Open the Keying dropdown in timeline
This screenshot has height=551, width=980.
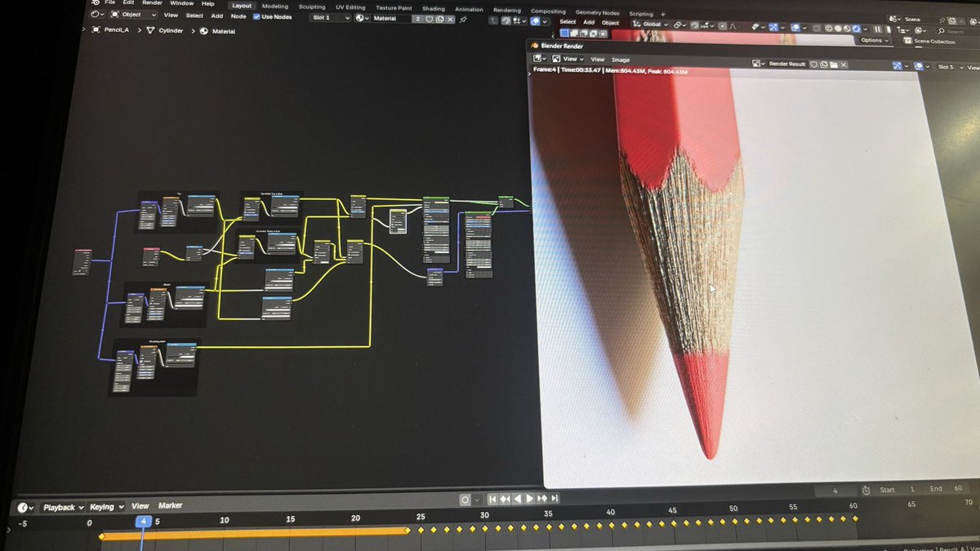(x=107, y=507)
